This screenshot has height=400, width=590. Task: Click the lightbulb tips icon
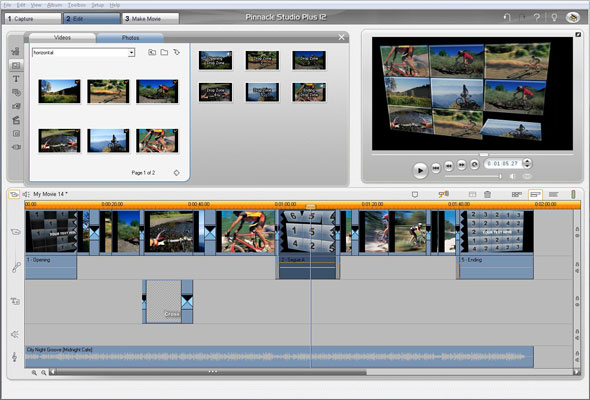(554, 17)
